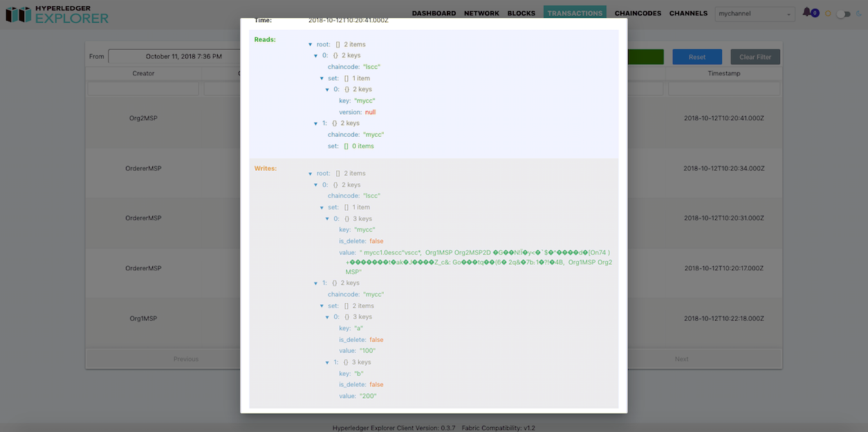Click the notification count badge

click(x=815, y=13)
